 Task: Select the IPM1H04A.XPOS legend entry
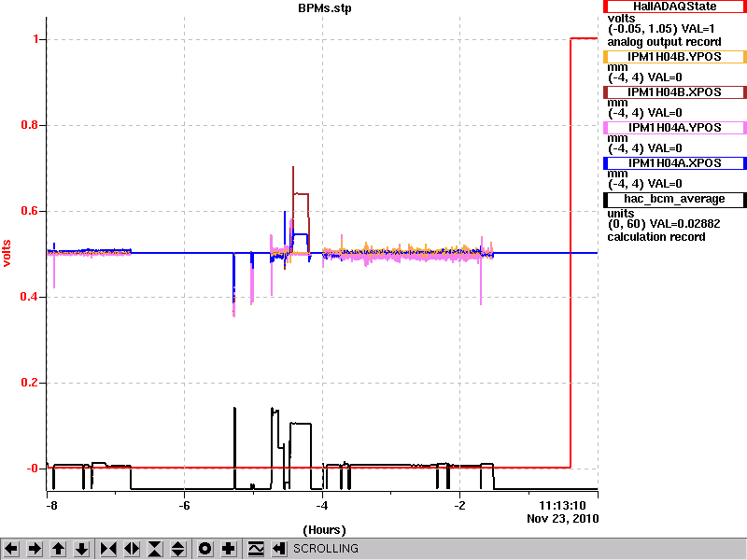click(674, 162)
